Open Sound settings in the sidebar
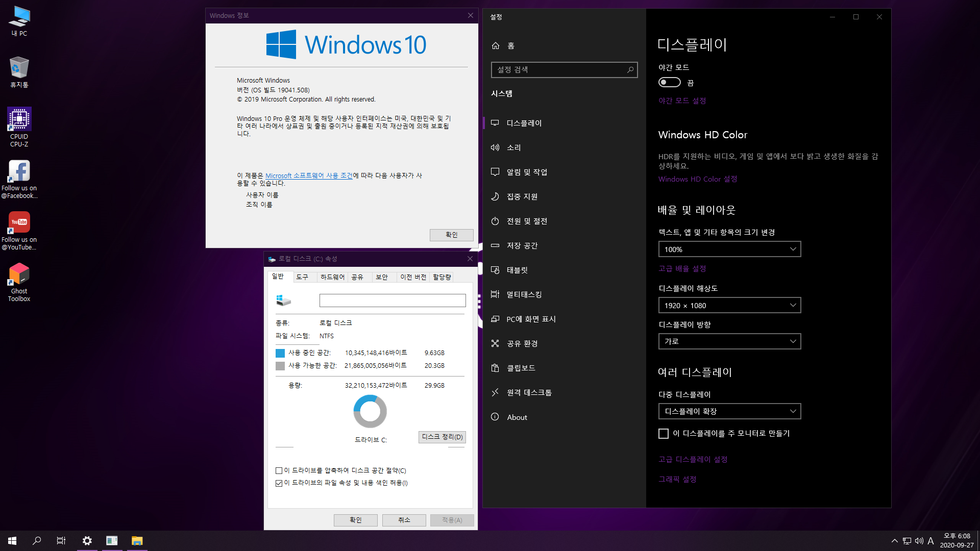Image resolution: width=980 pixels, height=551 pixels. click(513, 147)
